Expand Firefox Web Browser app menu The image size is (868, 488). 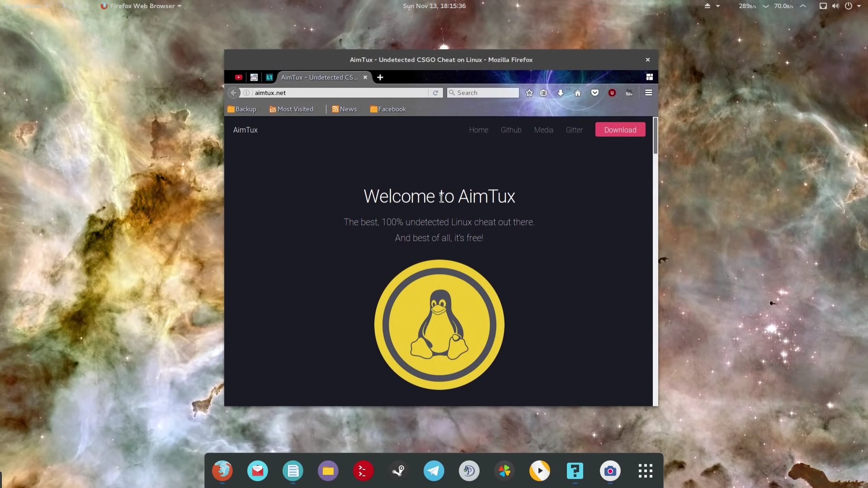(x=142, y=6)
